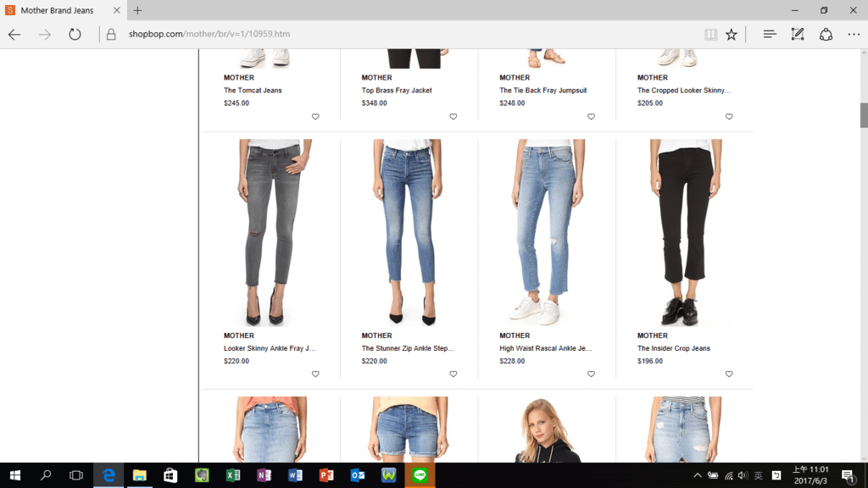Screen dimensions: 868x488
Task: Favorite Top Brass Fray Jacket heart
Action: pyautogui.click(x=453, y=117)
